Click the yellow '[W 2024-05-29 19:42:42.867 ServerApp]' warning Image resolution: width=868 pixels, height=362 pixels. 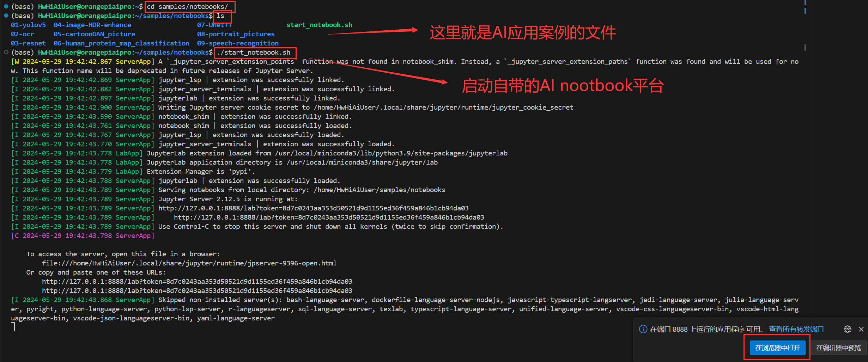(83, 62)
